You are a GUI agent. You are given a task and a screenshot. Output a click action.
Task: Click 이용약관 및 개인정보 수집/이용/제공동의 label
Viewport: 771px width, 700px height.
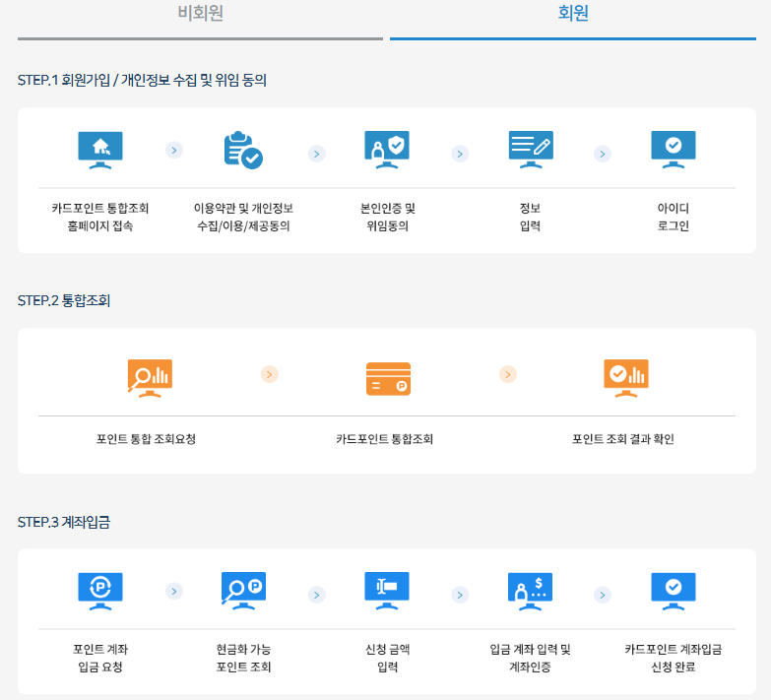243,217
